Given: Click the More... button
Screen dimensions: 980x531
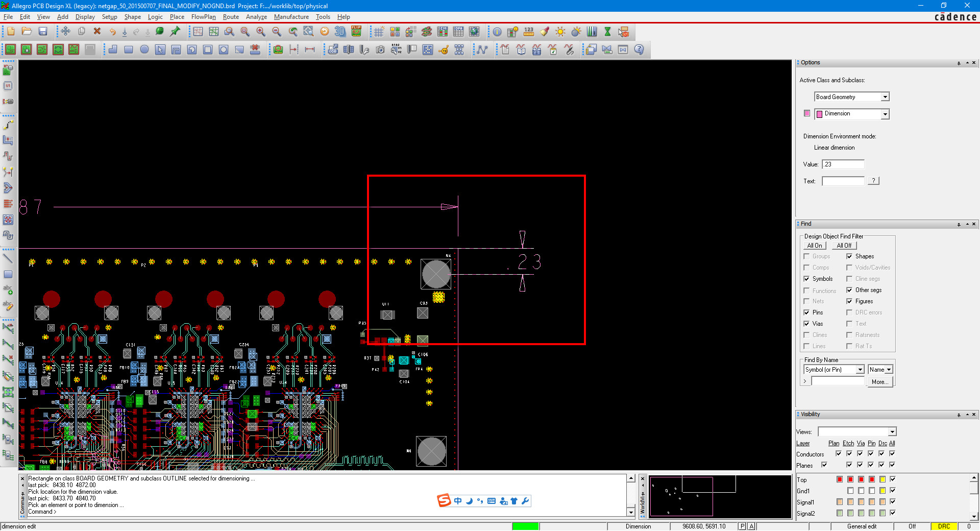Looking at the screenshot, I should pos(880,382).
